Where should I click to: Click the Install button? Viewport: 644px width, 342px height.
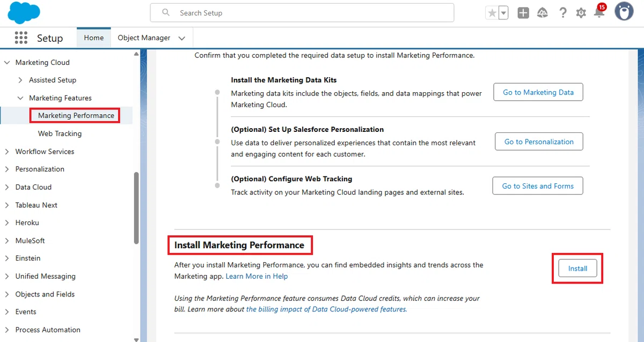[577, 269]
